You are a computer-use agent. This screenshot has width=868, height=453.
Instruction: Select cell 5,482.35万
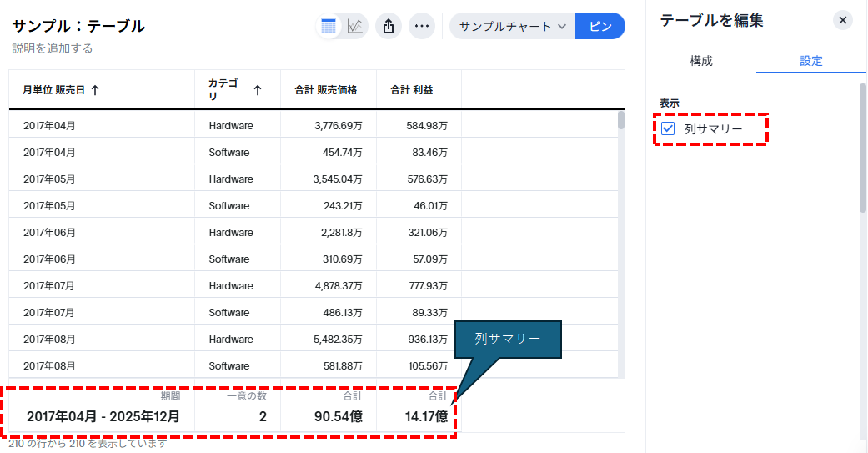pos(339,339)
